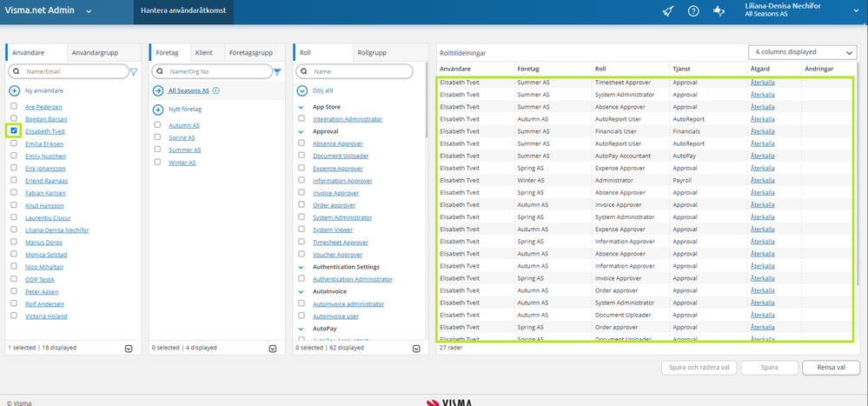Collapse the Approval role group
This screenshot has width=868, height=406.
[301, 132]
